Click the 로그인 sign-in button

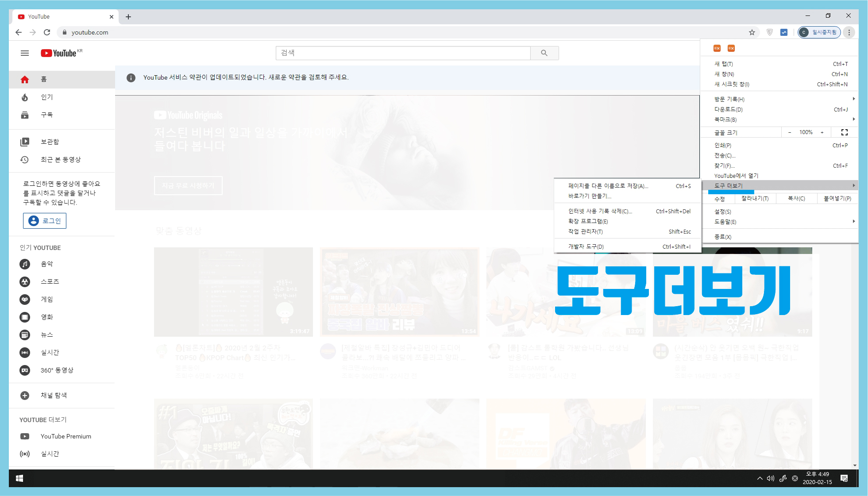(45, 221)
